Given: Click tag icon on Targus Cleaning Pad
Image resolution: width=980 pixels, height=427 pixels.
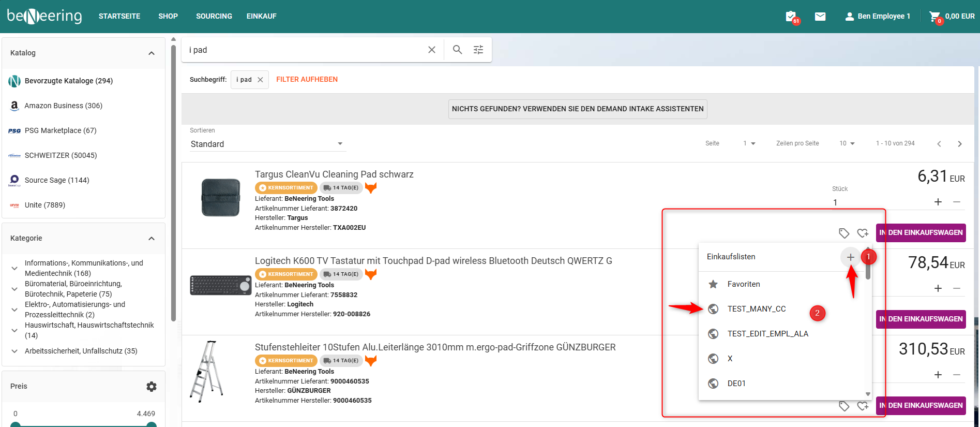Looking at the screenshot, I should pos(844,233).
